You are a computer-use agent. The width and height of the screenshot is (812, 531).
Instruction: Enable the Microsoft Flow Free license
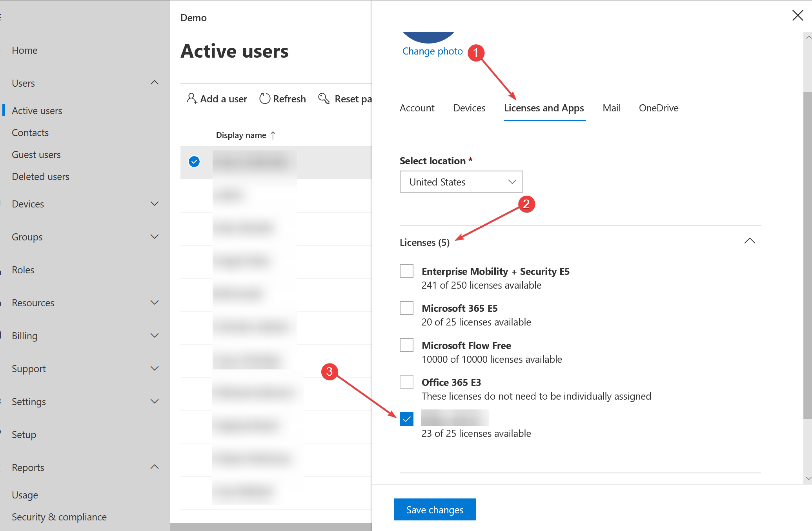pos(406,345)
